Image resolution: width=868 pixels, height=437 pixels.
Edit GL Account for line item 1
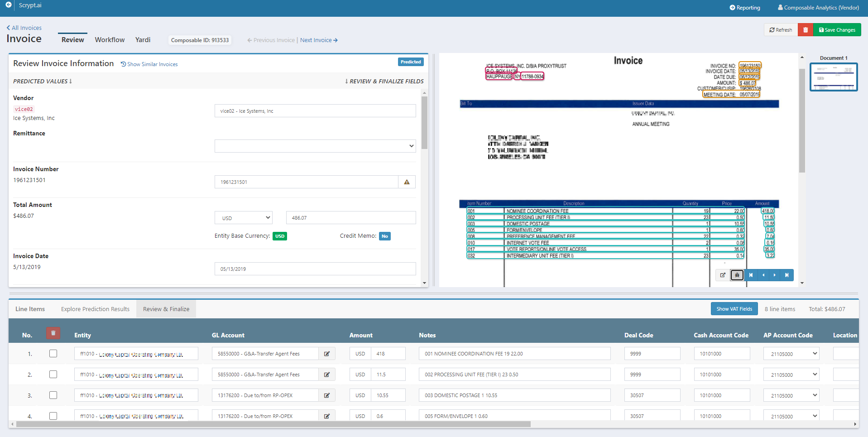pyautogui.click(x=326, y=354)
